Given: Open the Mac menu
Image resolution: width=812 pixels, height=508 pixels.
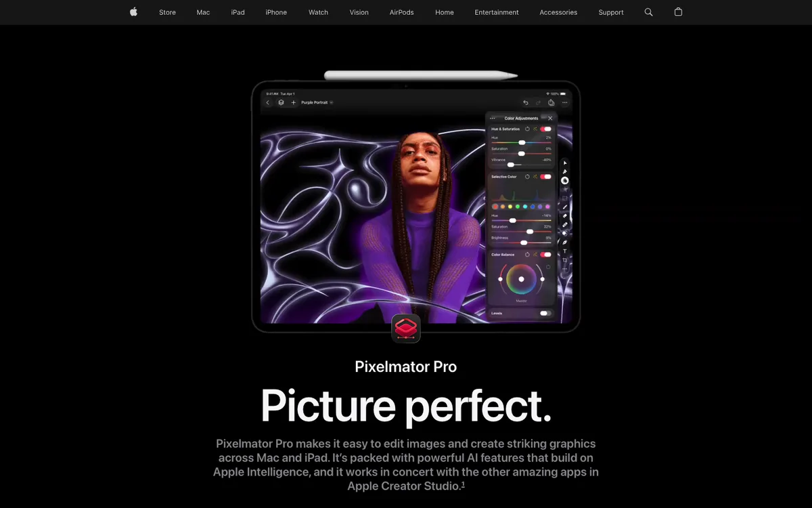Looking at the screenshot, I should tap(203, 12).
